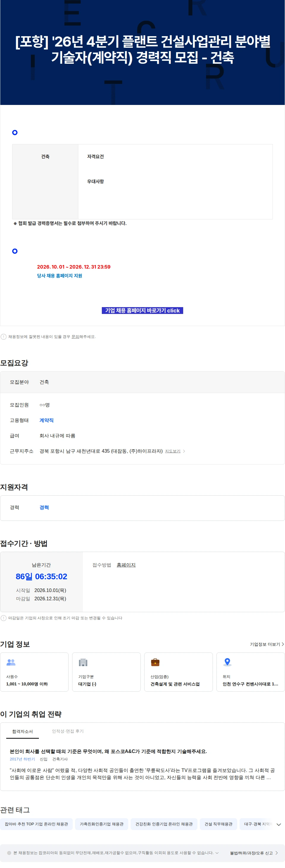Click the 위치 인천 연수구 card
285x868 pixels.
(251, 672)
